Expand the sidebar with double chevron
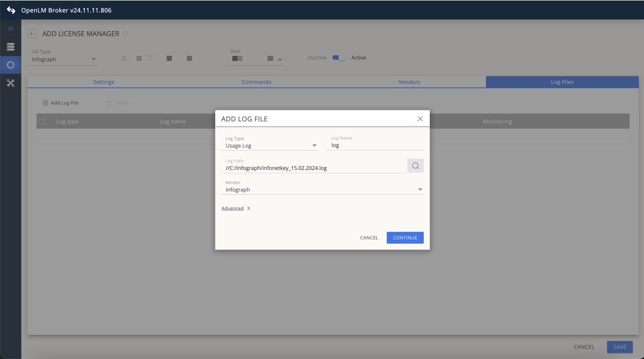 (11, 29)
